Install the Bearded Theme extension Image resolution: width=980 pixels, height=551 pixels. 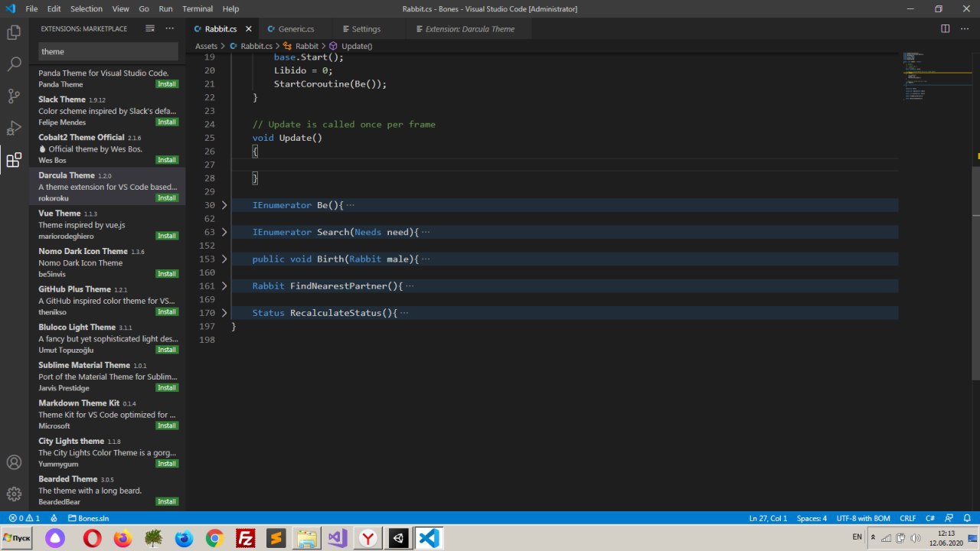click(x=167, y=502)
